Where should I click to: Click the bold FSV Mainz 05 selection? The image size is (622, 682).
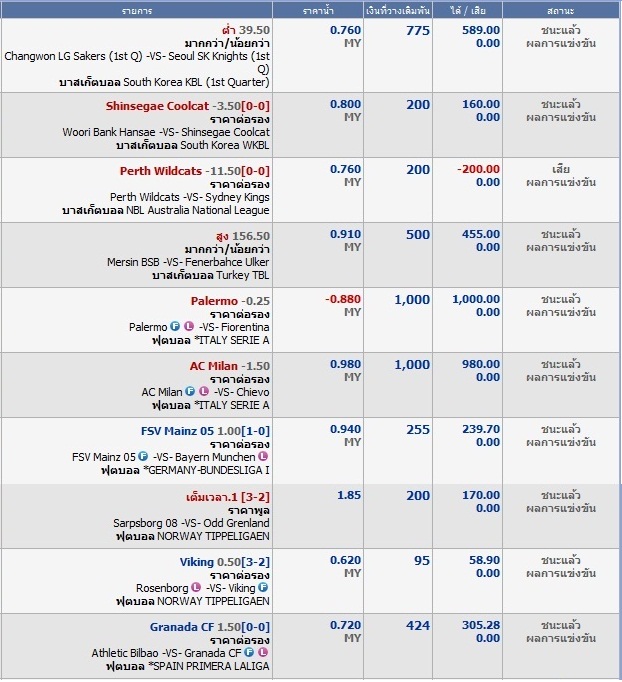[178, 431]
